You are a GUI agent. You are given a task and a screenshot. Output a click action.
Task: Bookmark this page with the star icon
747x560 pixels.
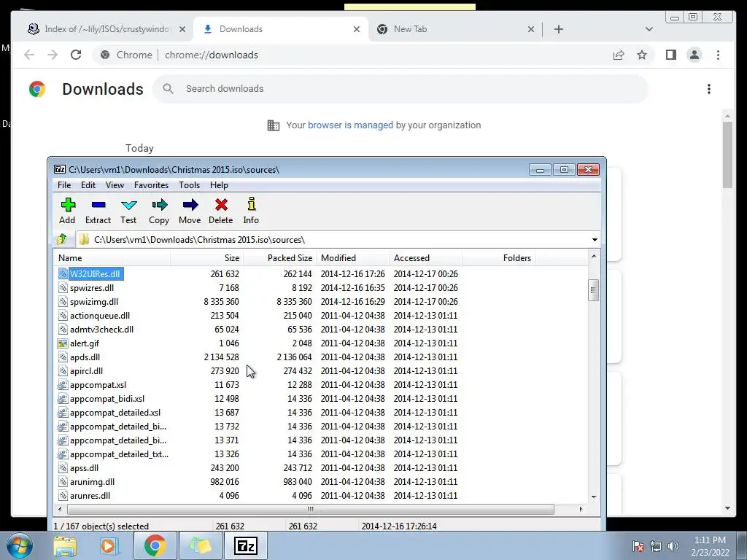[642, 55]
